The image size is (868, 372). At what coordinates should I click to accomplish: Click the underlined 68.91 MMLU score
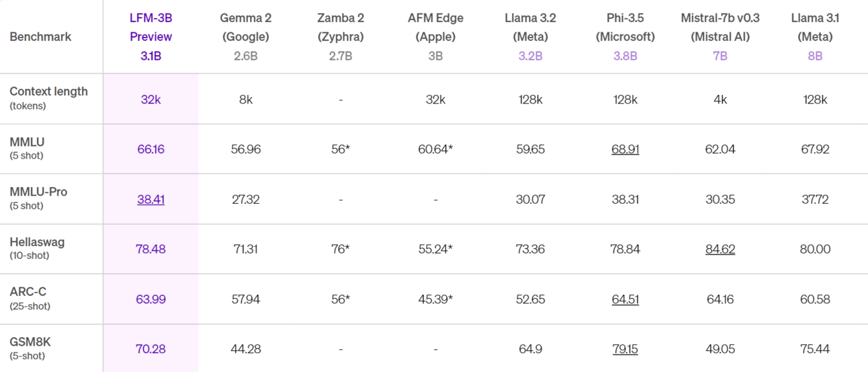[x=625, y=149]
